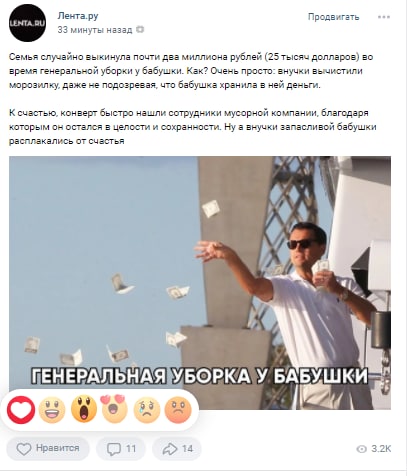This screenshot has width=407, height=476.
Task: Open the money-throwing meme image
Action: click(200, 283)
